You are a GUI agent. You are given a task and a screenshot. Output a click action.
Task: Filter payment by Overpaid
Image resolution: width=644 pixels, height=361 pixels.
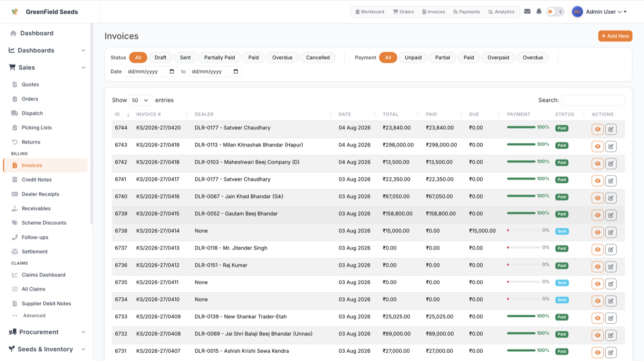coord(498,58)
